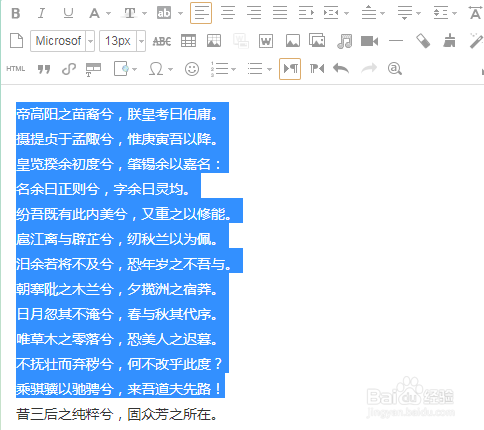Viewport: 484px width, 430px height.
Task: Open the paragraph indent dropdown arrow
Action: 346,14
